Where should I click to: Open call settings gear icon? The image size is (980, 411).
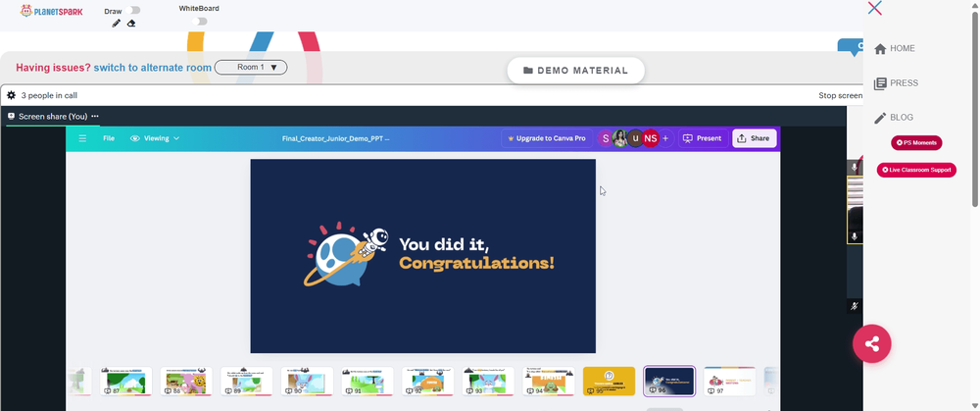click(11, 95)
